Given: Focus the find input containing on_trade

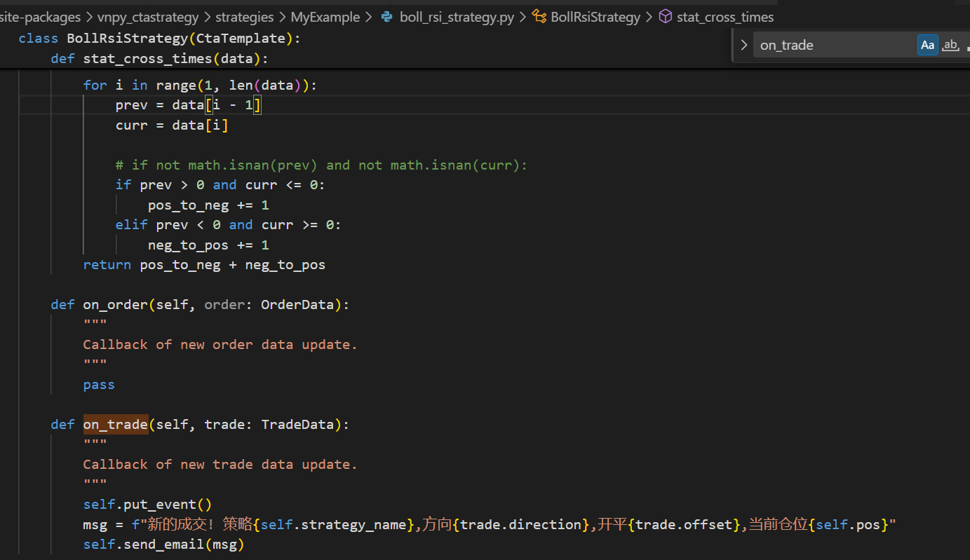Looking at the screenshot, I should [x=833, y=45].
